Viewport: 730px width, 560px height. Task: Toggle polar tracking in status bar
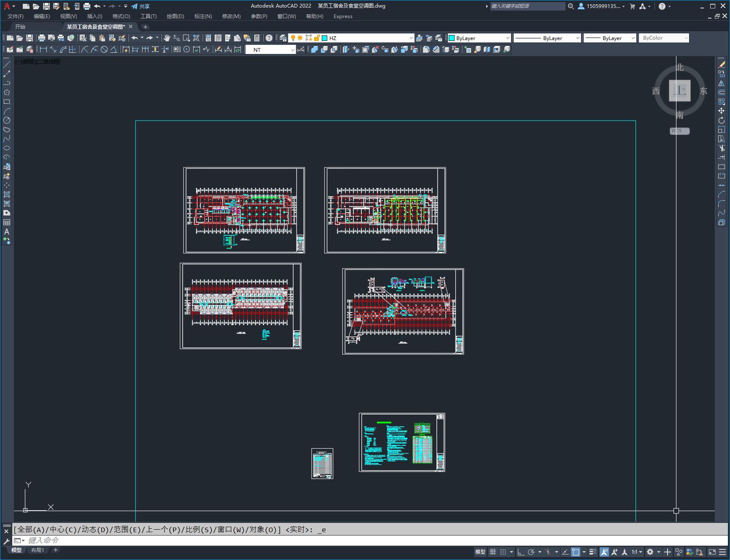[x=531, y=552]
